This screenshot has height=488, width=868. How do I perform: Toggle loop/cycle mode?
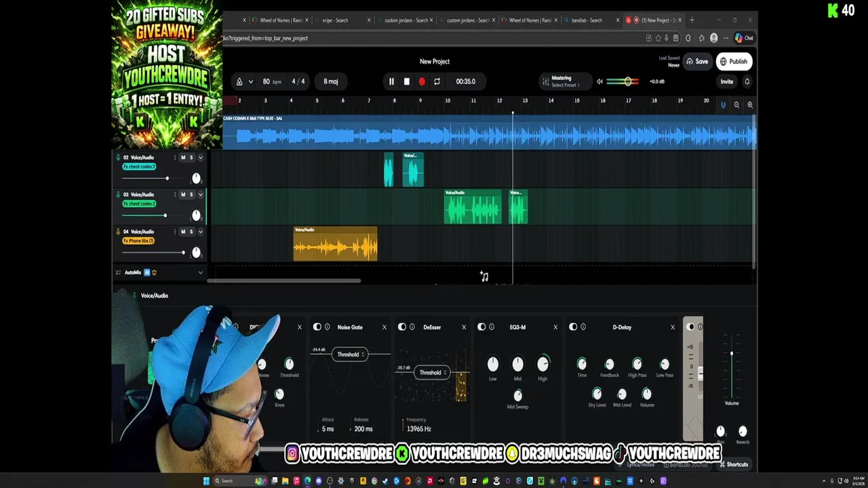[437, 81]
